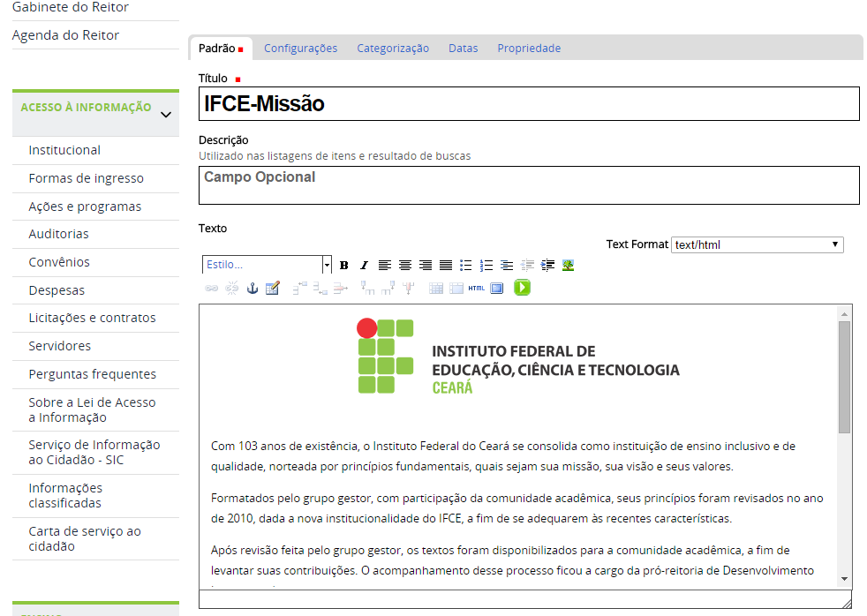Open the Configurações tab
Screen dimensions: 867x616
coord(300,49)
